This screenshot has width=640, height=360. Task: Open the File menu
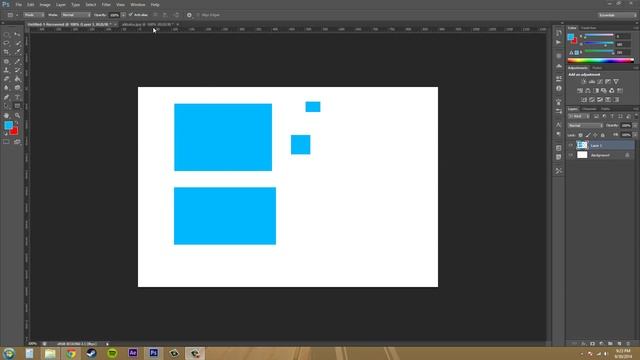(x=19, y=5)
